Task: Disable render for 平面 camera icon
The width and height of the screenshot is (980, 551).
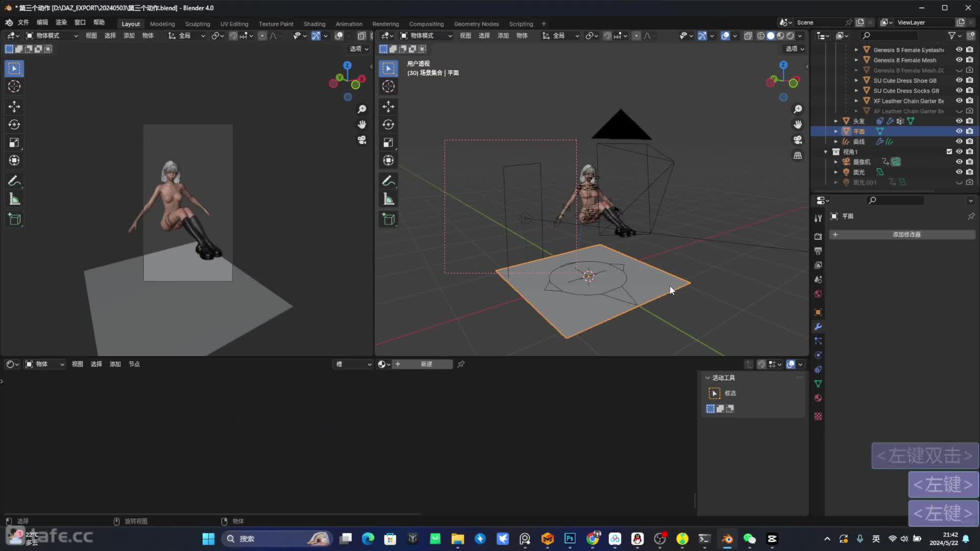Action: point(969,131)
